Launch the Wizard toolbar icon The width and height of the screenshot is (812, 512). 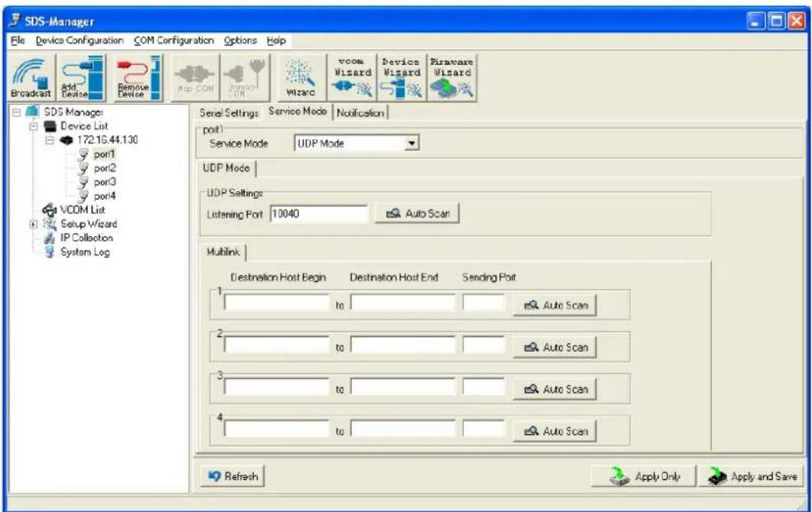(x=301, y=78)
